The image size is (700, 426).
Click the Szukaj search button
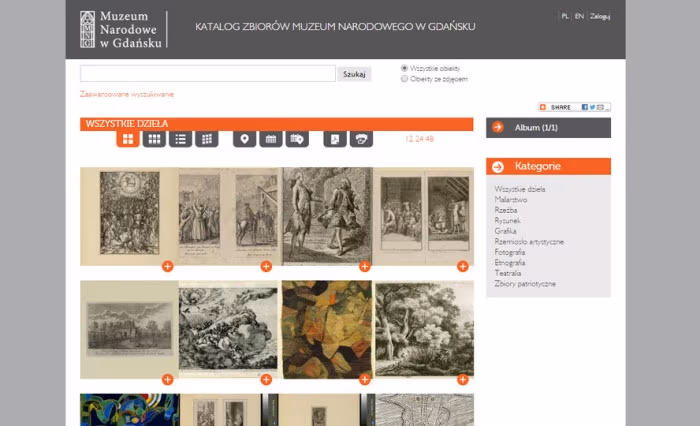(354, 74)
